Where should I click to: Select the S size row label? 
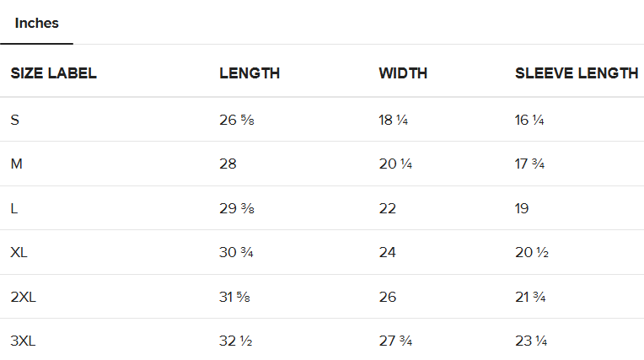[15, 120]
